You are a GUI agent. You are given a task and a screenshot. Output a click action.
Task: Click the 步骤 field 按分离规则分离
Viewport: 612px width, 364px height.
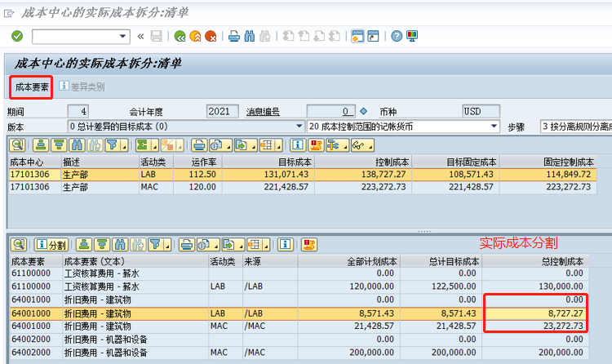pyautogui.click(x=576, y=127)
